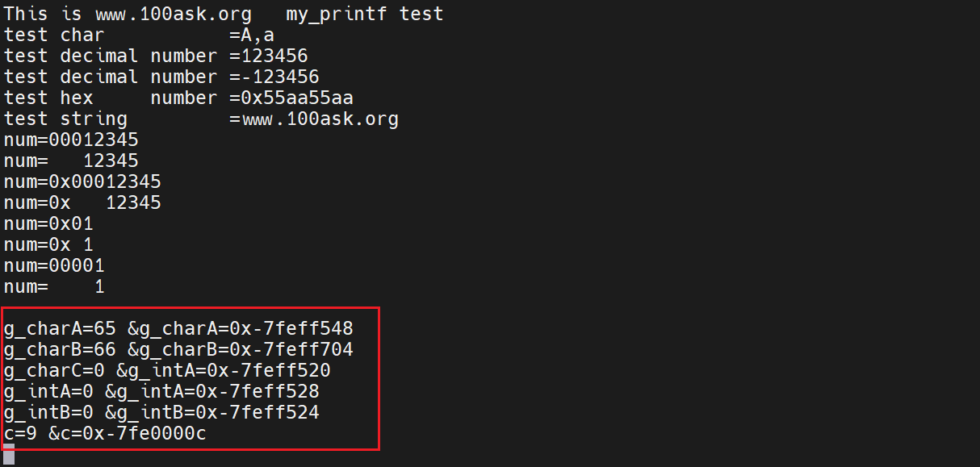Viewport: 980px width, 467px height.
Task: Click the line "num=0x01"
Action: 48,224
